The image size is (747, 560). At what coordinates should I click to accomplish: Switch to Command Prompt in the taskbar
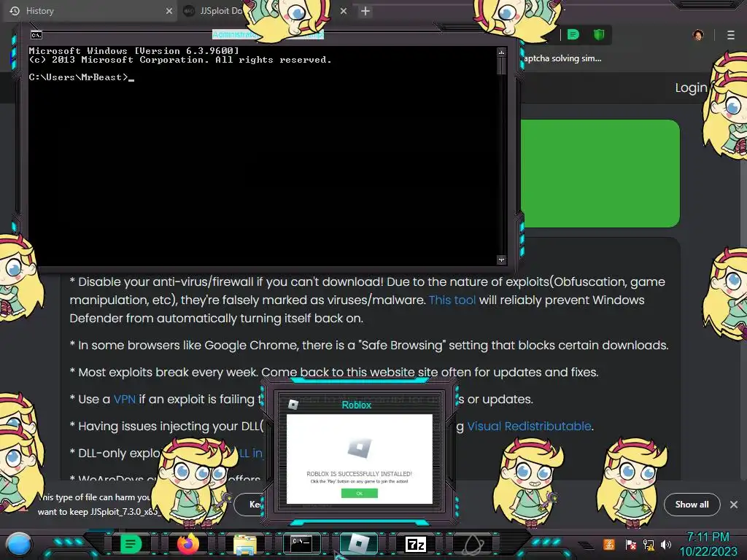pyautogui.click(x=301, y=543)
